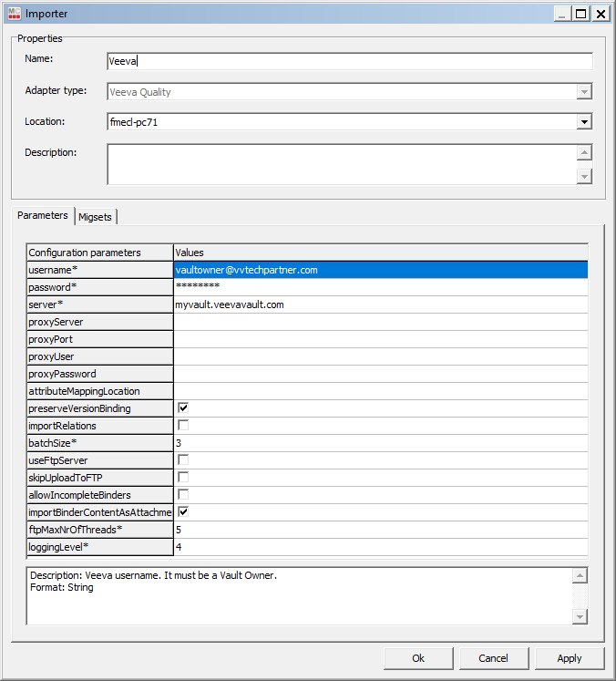This screenshot has width=616, height=681.
Task: Expand the Adapter type dropdown
Action: [x=584, y=92]
